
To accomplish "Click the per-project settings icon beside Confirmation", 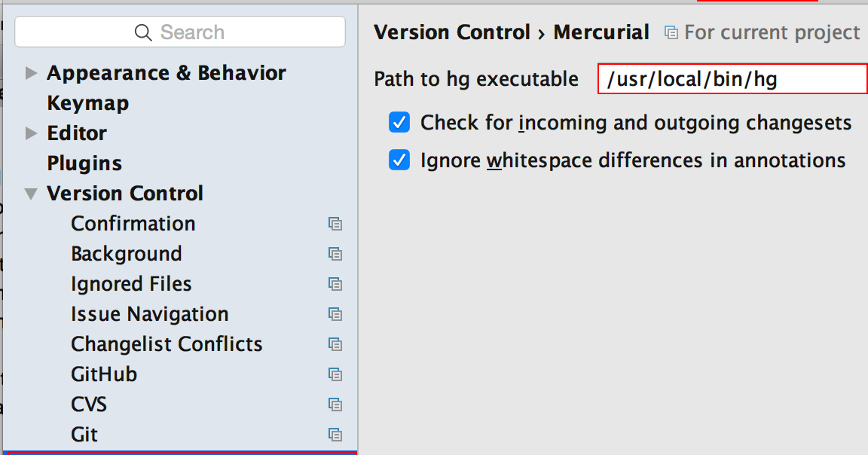I will [x=335, y=224].
